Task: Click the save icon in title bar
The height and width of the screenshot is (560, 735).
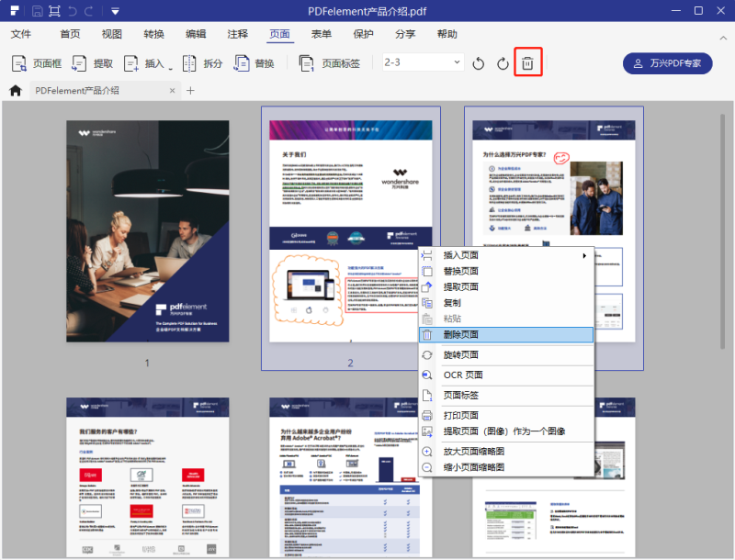Action: click(38, 11)
